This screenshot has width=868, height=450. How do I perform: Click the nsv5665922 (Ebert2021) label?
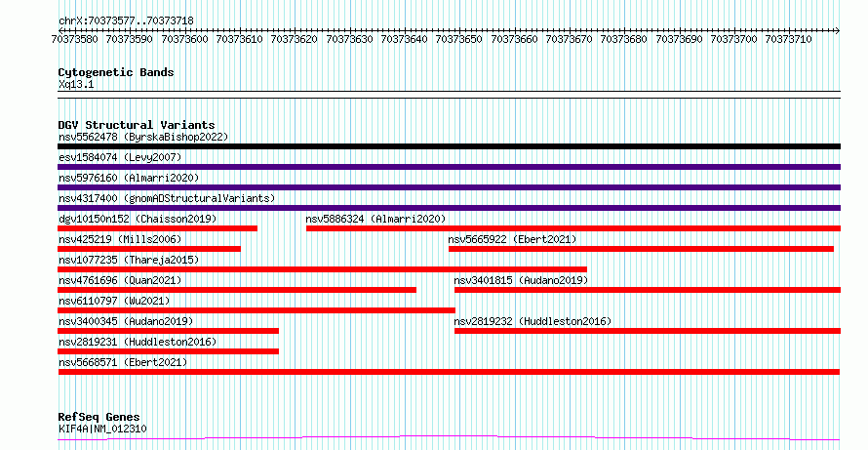pos(512,239)
